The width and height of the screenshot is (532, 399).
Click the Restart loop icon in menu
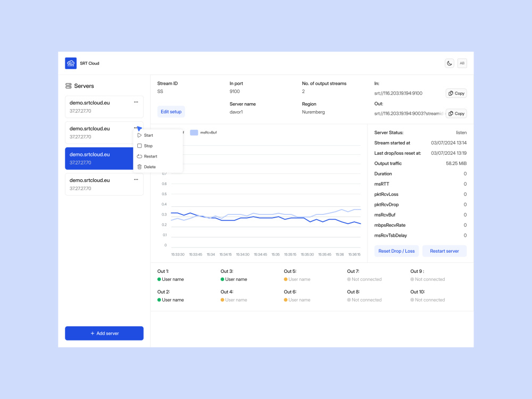click(139, 156)
